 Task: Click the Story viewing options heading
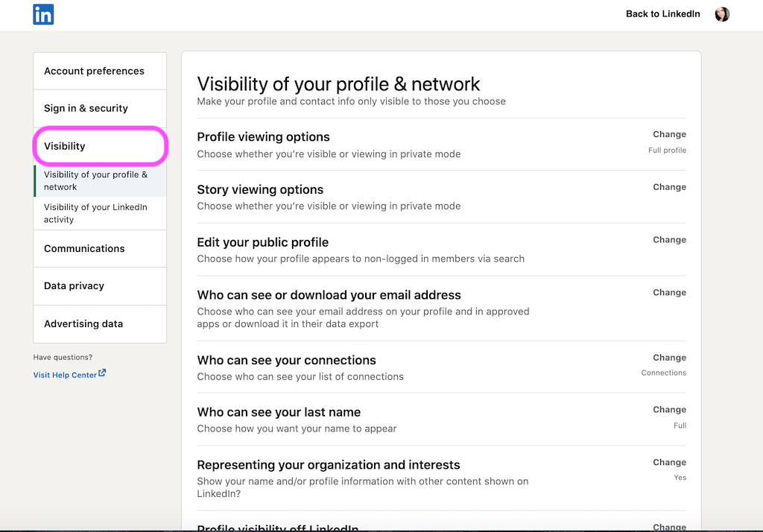[x=260, y=189]
